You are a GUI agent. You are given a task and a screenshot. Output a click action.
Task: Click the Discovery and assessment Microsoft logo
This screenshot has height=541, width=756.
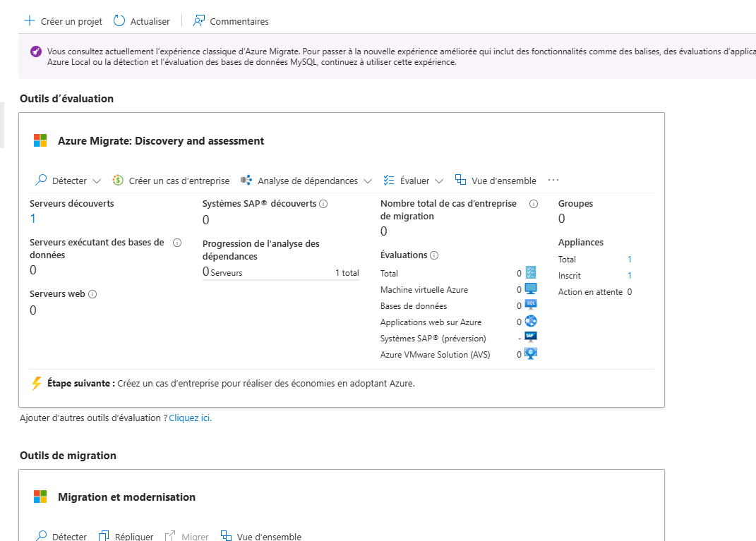[x=40, y=140]
